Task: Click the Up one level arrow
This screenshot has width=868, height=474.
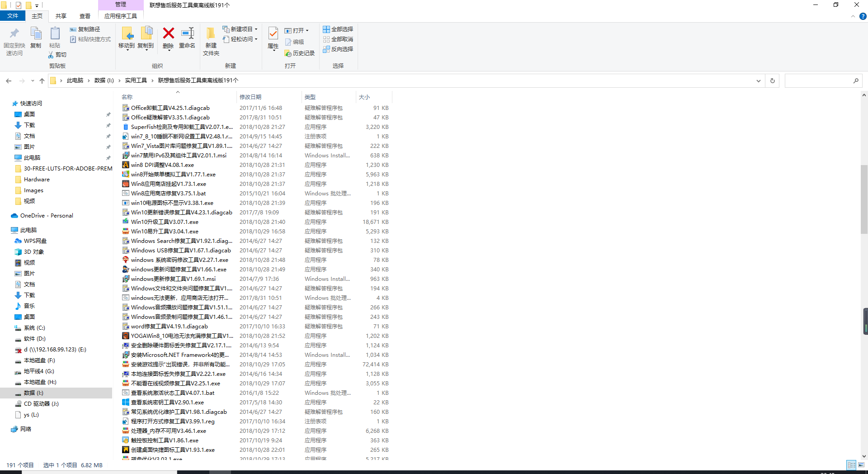Action: tap(42, 81)
